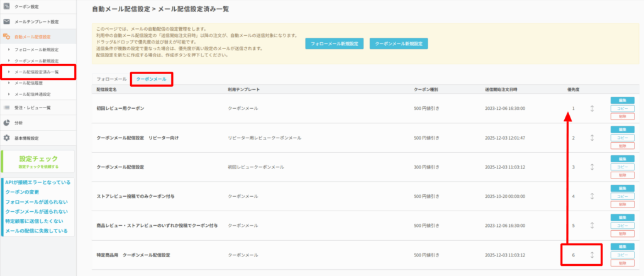
Task: Select the クーポンメール tab
Action: click(152, 79)
